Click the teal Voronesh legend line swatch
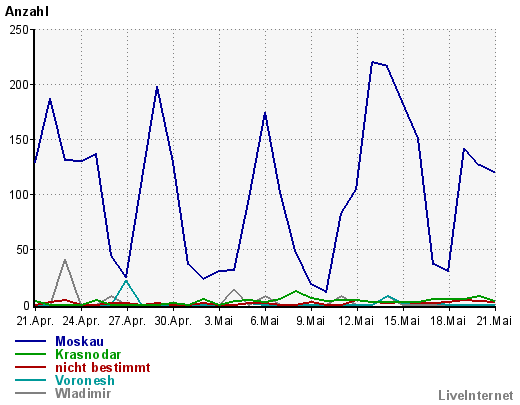The height and width of the screenshot is (405, 520). 30,380
